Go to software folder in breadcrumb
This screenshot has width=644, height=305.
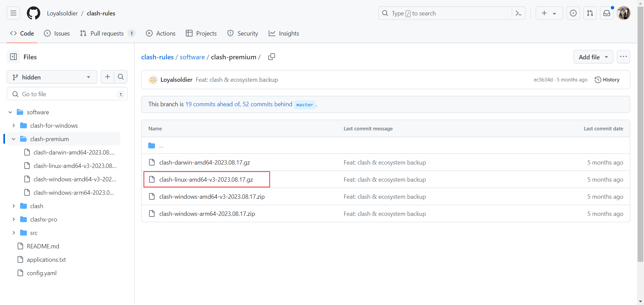tap(192, 57)
